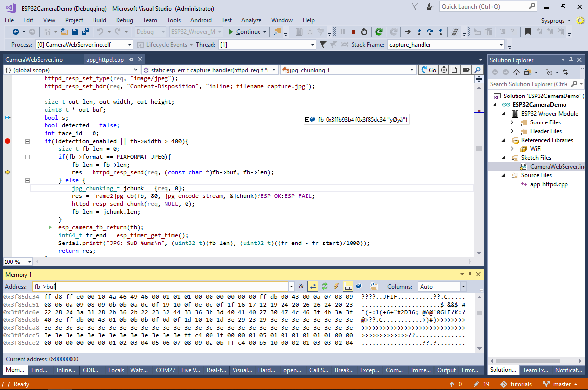Open the Analyze menu
Screen dimensions: 588x390
252,20
